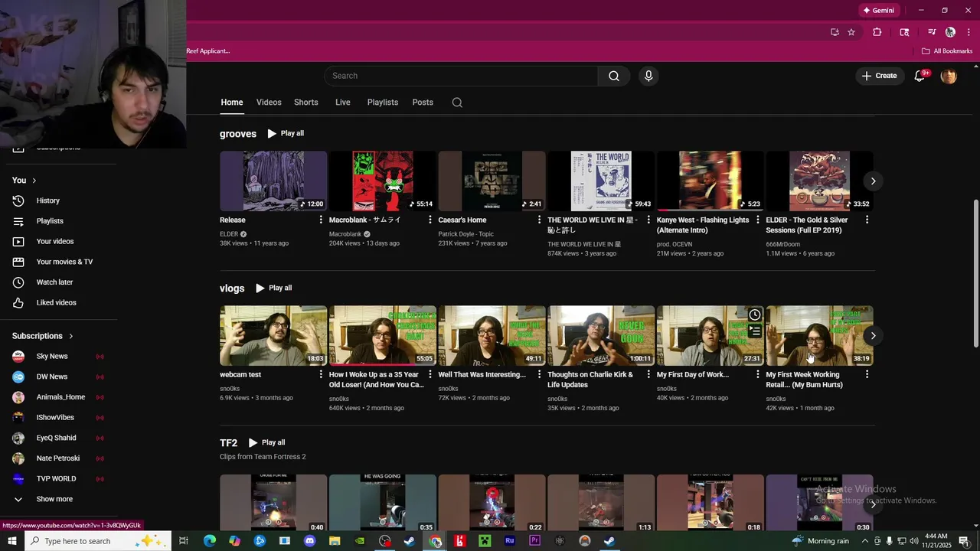Open the Gemini button in Chrome
The image size is (980, 551).
879,10
